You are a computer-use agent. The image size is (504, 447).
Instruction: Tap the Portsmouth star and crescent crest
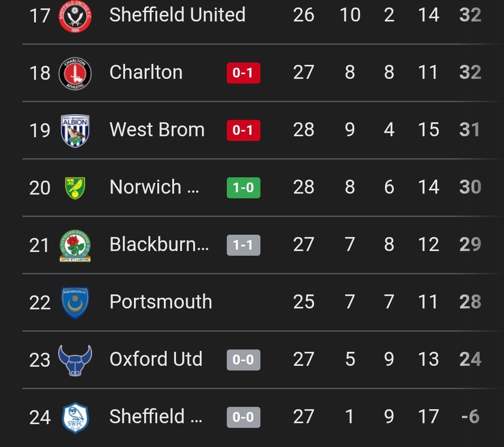pyautogui.click(x=75, y=302)
